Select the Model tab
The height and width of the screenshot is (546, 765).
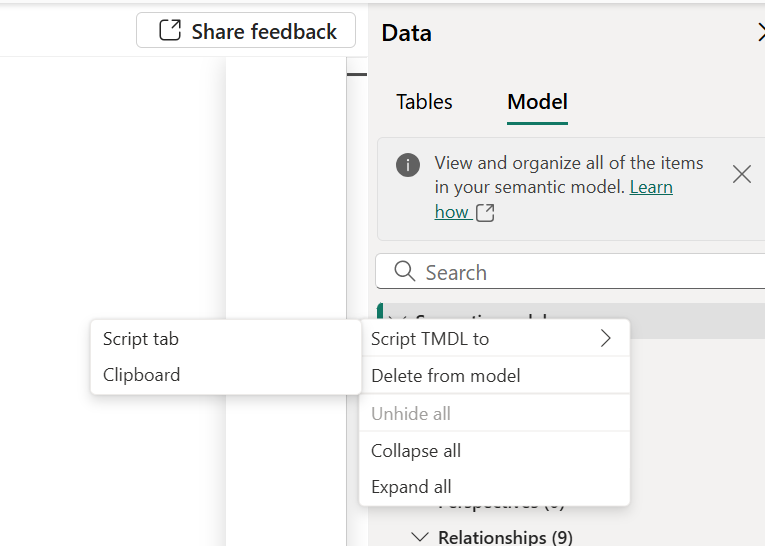click(537, 102)
